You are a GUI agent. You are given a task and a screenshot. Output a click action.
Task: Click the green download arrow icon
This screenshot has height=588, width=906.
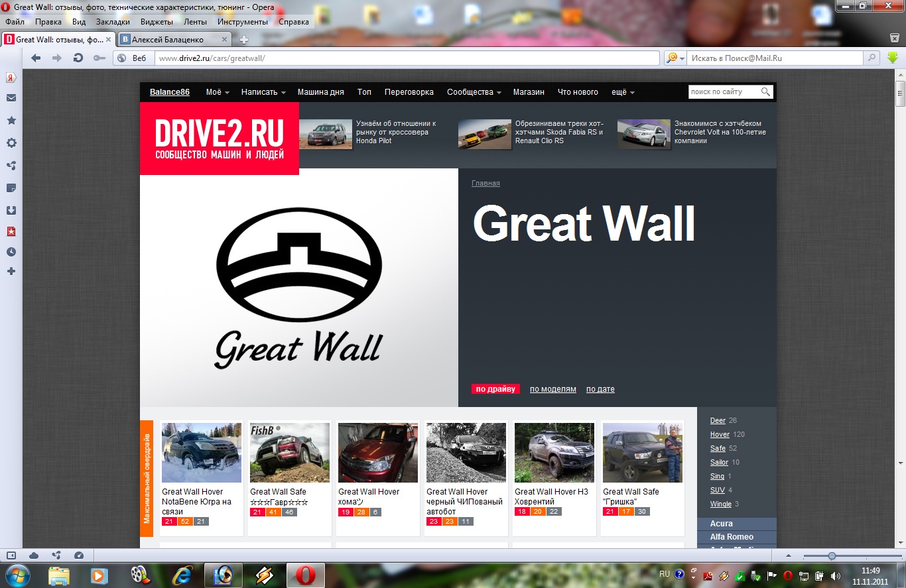(893, 58)
